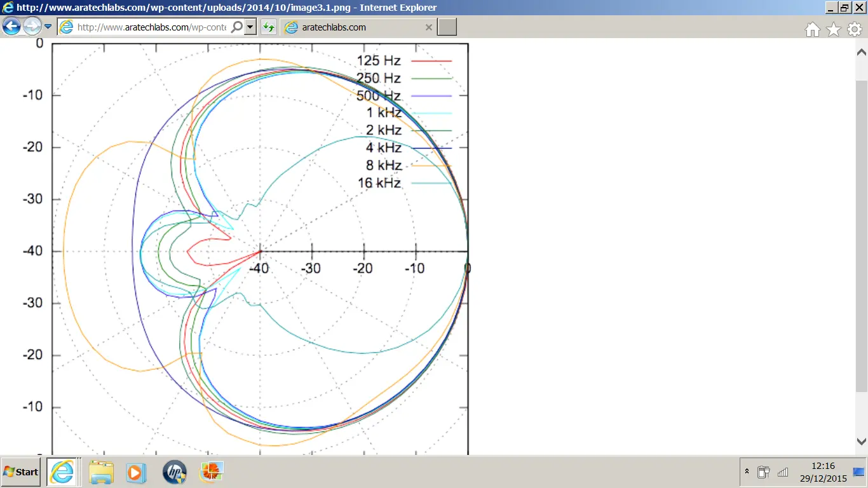Click Internet Explorer taskbar icon
Viewport: 868px width, 488px height.
tap(62, 472)
